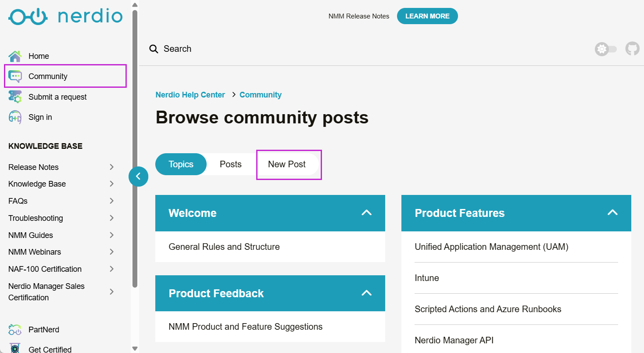Expand Knowledge Base menu chevron
Viewport: 644px width, 353px height.
[111, 184]
